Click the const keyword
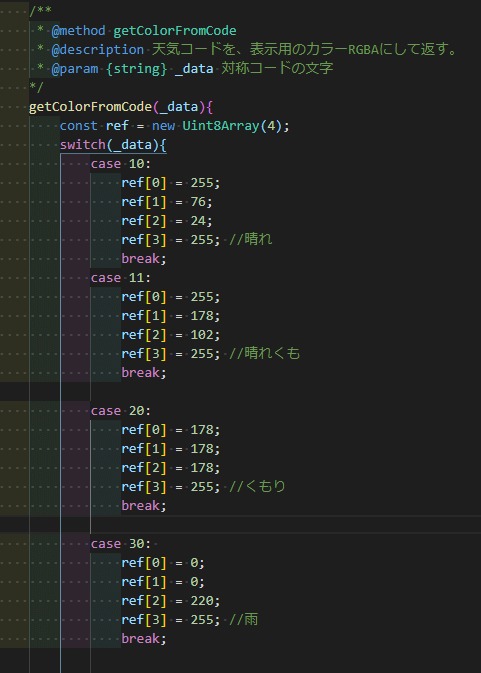 [x=78, y=126]
